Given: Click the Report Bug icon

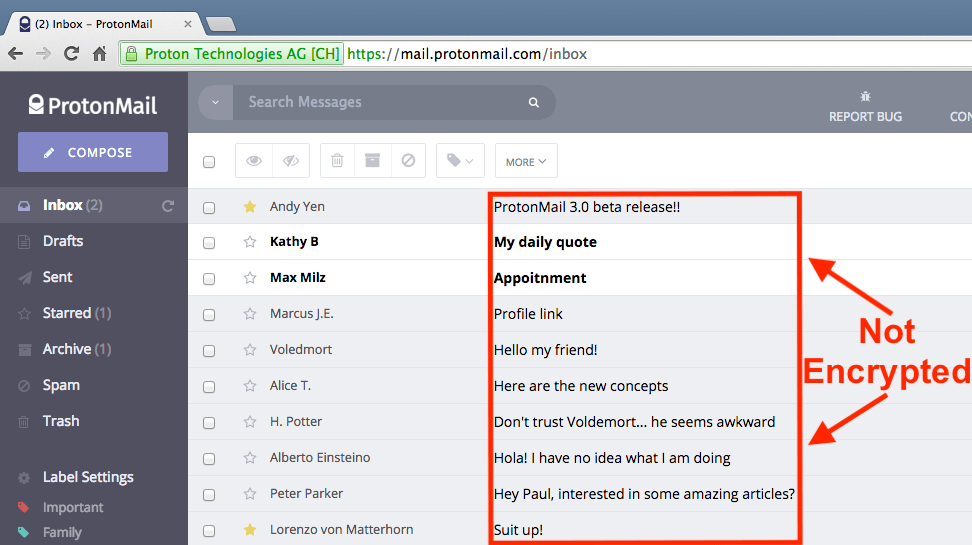Looking at the screenshot, I should pos(865,97).
